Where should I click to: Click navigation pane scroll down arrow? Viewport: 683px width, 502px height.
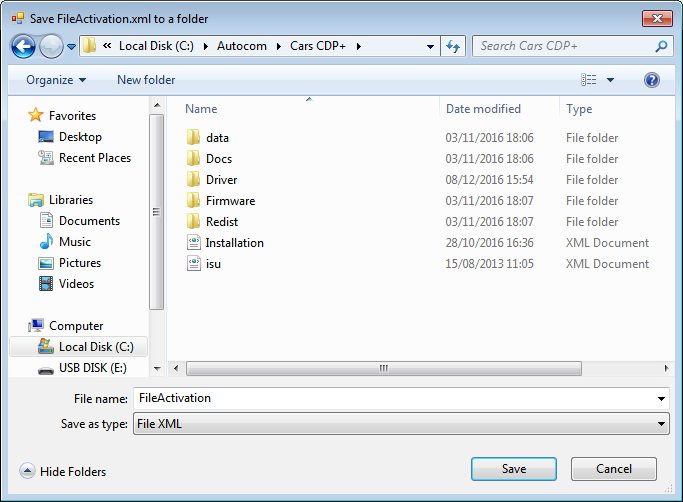pos(157,369)
